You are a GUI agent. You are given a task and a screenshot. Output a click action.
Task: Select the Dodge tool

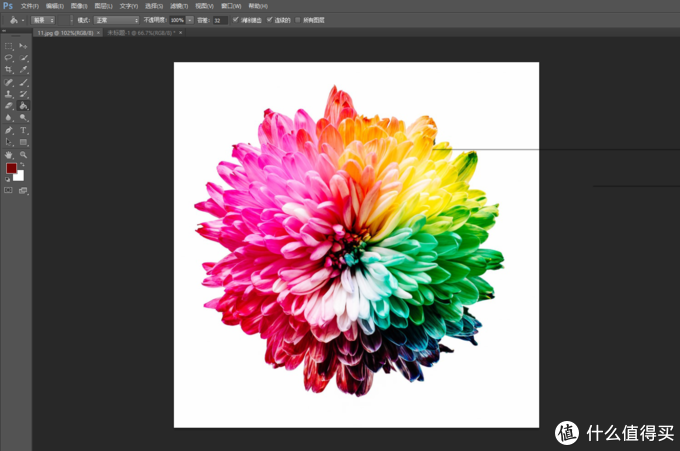tap(23, 118)
